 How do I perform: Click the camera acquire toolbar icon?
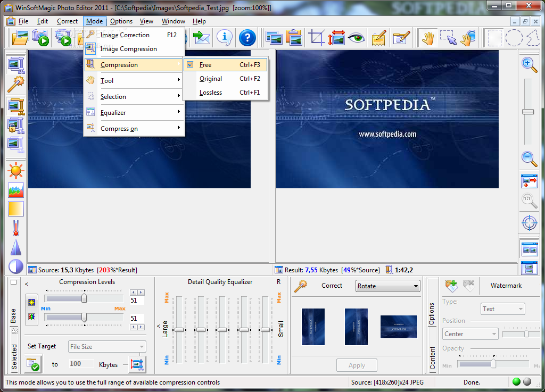pos(40,38)
